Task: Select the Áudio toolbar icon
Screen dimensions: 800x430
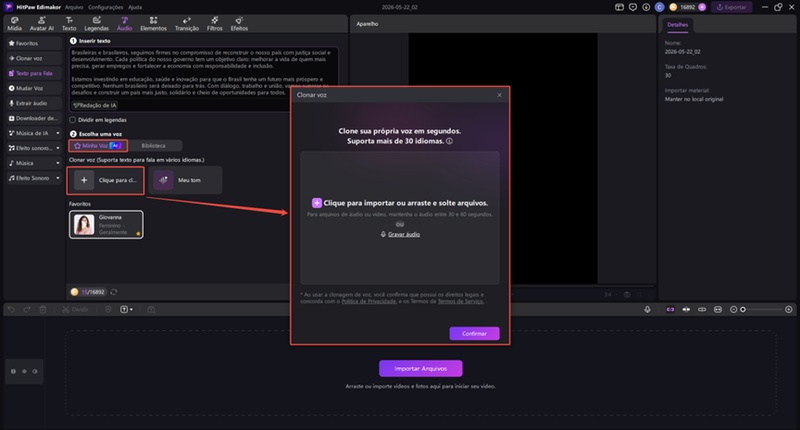Action: tap(124, 23)
